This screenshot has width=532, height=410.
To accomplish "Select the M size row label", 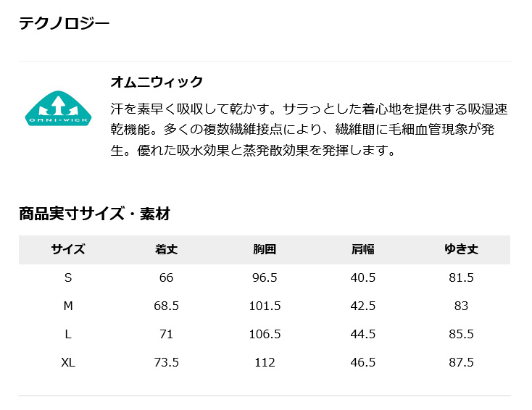I will tap(68, 306).
